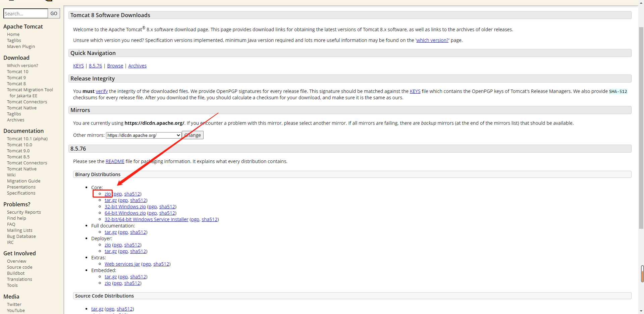
Task: Open Migration Guide in sidebar
Action: click(x=23, y=181)
